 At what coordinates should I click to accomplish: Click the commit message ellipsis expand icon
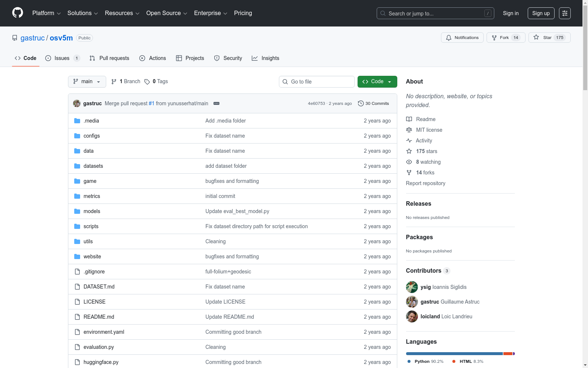[216, 103]
